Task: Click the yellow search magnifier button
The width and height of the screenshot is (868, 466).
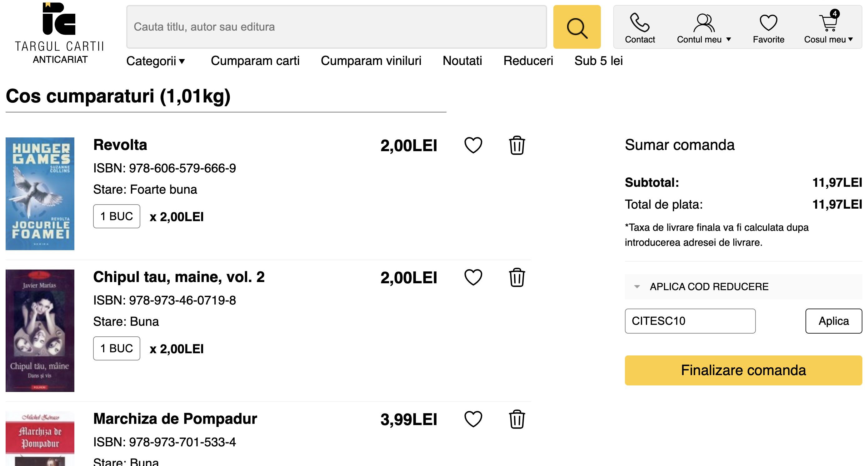Action: 576,27
